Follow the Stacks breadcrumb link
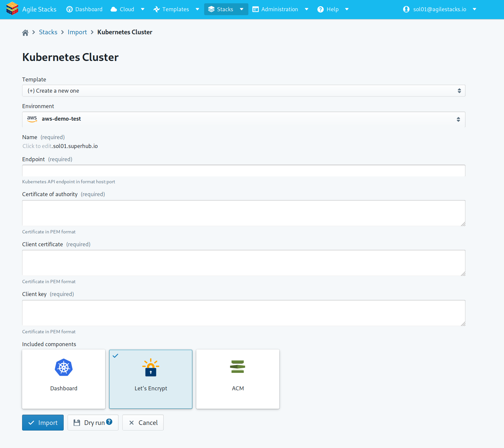 [x=48, y=32]
